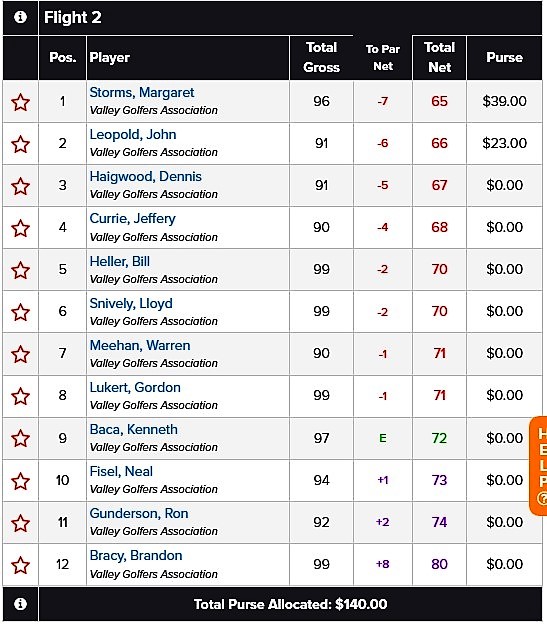Click the star icon for Lloyd Snively

(x=20, y=312)
